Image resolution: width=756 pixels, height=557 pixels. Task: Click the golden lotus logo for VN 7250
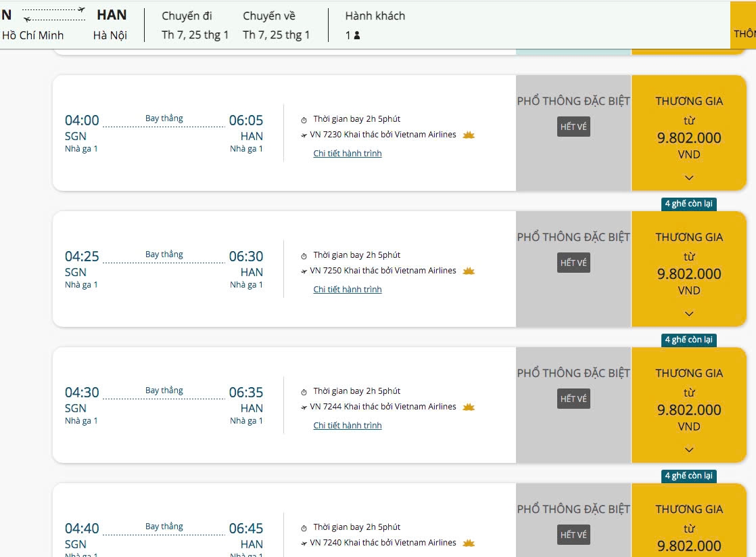(x=469, y=271)
